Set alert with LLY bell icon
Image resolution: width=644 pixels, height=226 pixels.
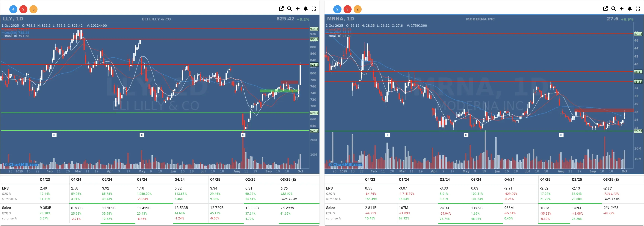[x=305, y=9]
